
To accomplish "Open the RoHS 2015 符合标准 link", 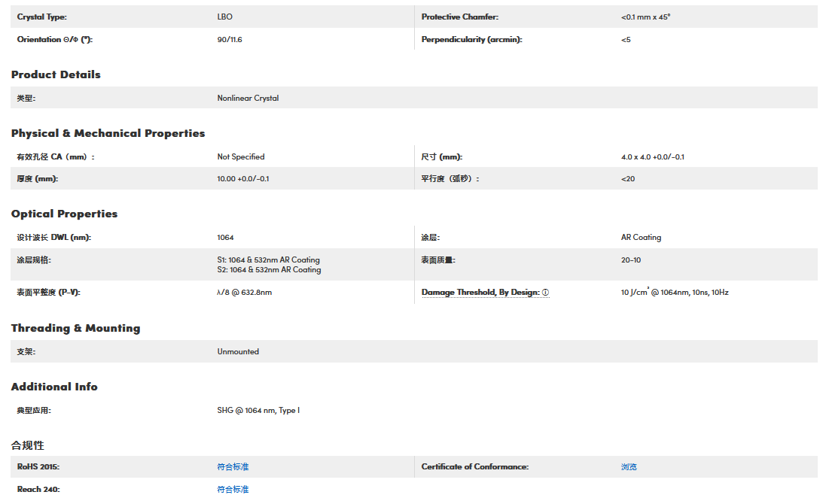I will tap(233, 467).
